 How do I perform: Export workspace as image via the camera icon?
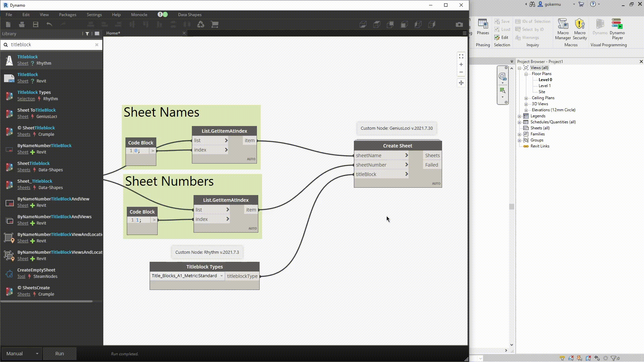460,24
